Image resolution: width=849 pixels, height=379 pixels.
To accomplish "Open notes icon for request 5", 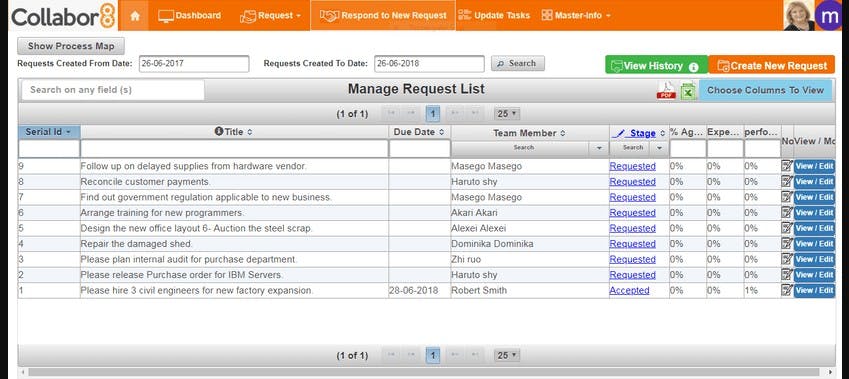I will [787, 228].
